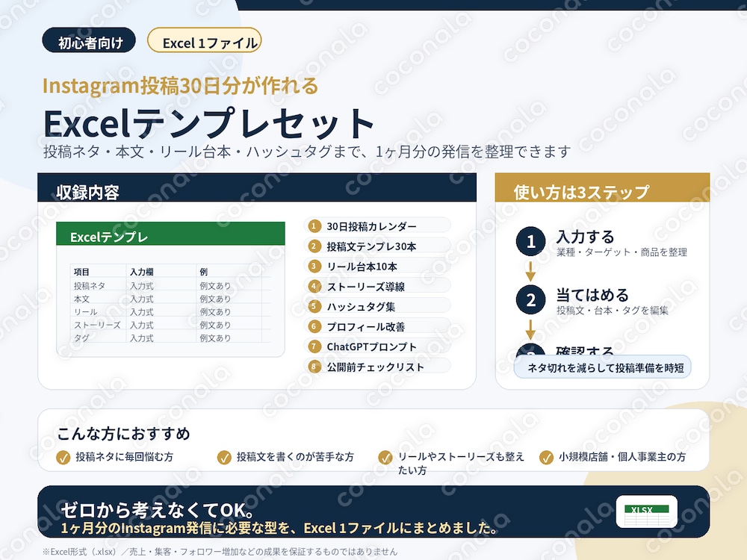Click the checkmark beside 投稿文を書くのが苦手な方
Viewport: 747px width, 560px height.
(224, 458)
